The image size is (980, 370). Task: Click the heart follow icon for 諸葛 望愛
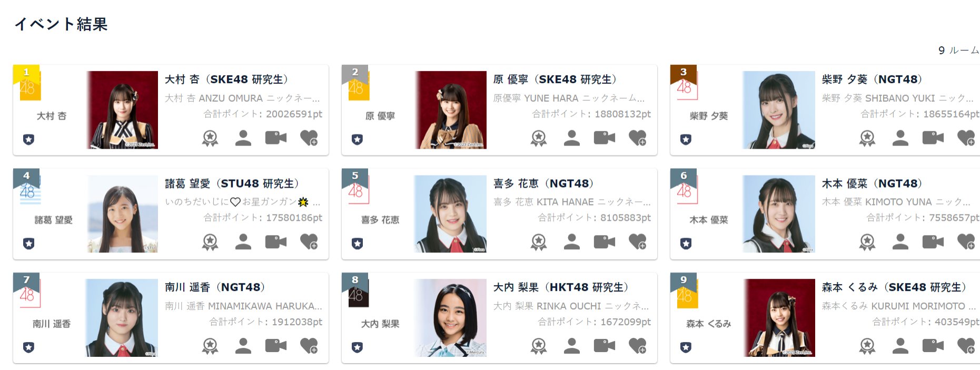(309, 241)
